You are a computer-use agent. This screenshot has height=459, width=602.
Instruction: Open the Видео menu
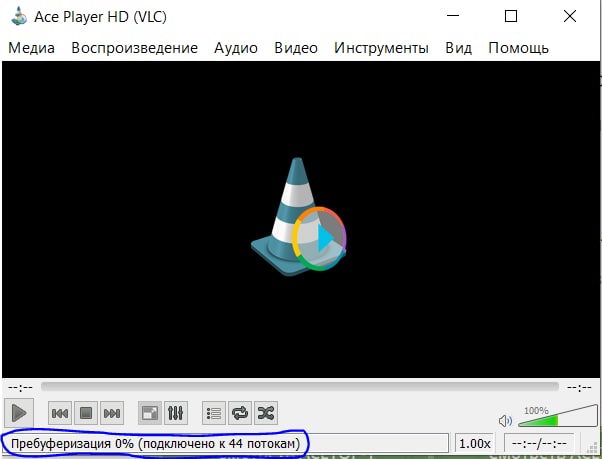(296, 48)
